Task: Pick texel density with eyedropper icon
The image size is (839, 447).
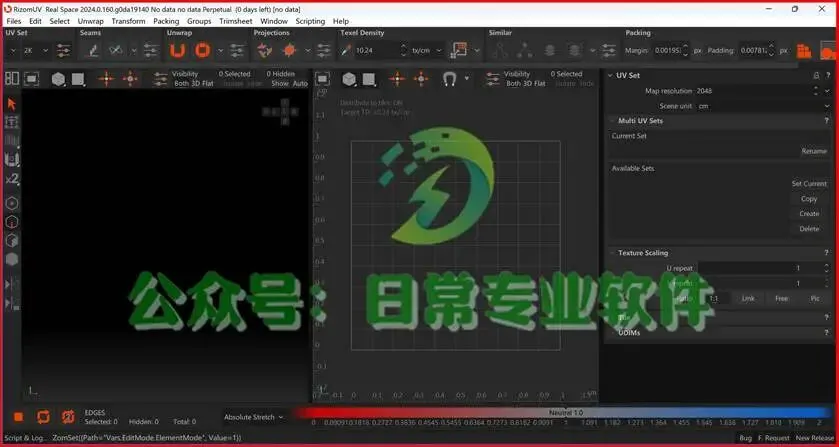Action: click(346, 51)
